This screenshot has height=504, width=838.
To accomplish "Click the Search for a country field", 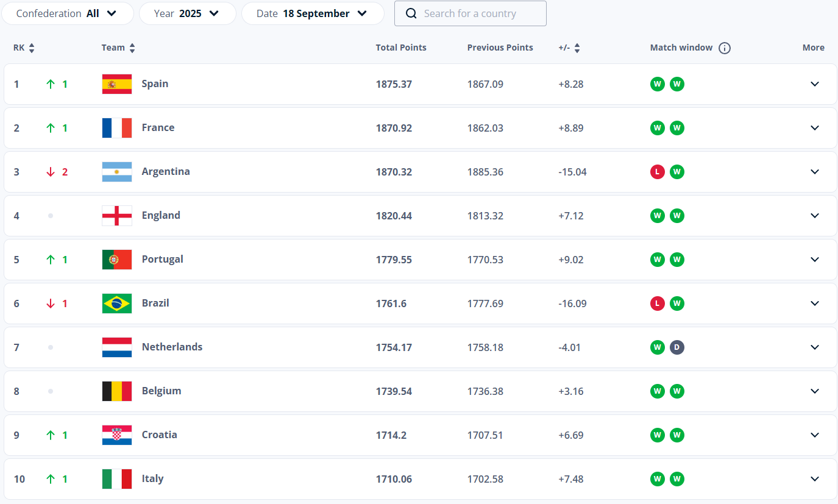I will [x=478, y=13].
